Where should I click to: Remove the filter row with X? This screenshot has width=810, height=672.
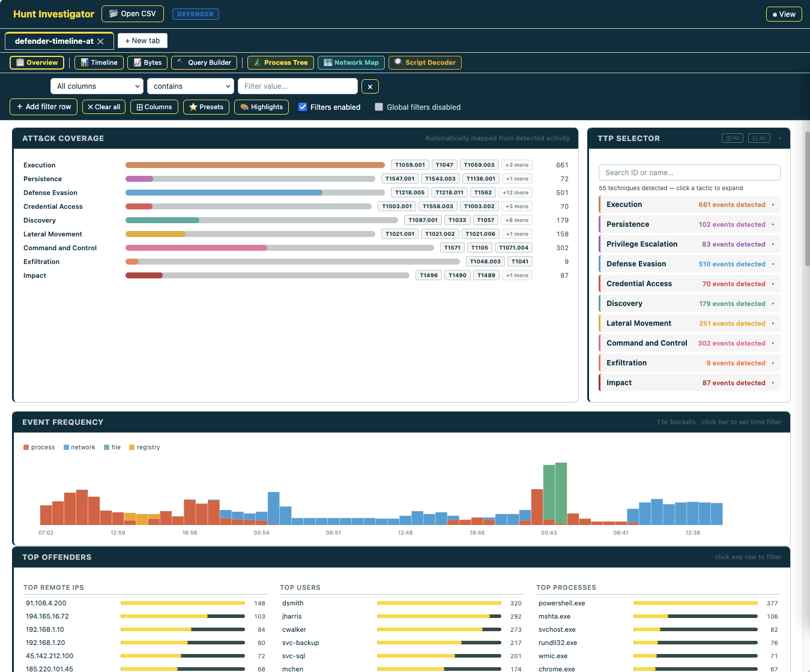(370, 87)
